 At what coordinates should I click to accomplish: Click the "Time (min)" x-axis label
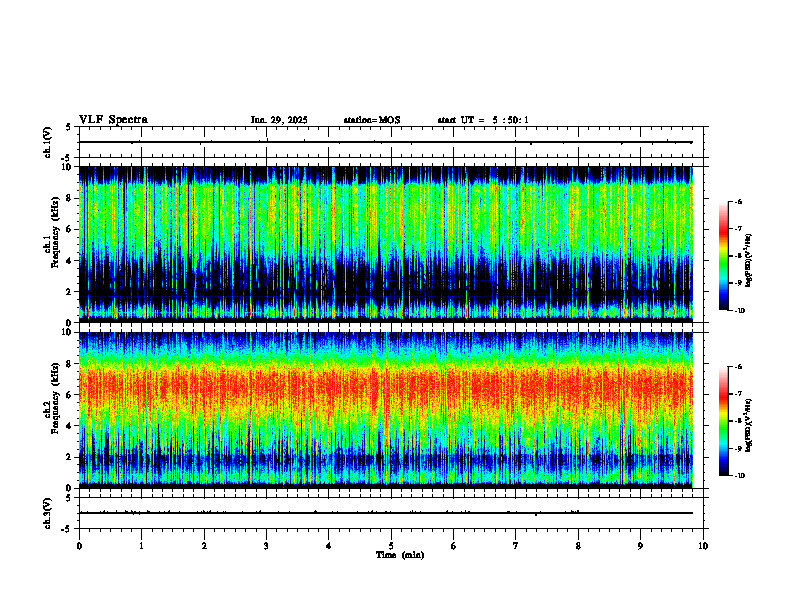[x=400, y=555]
